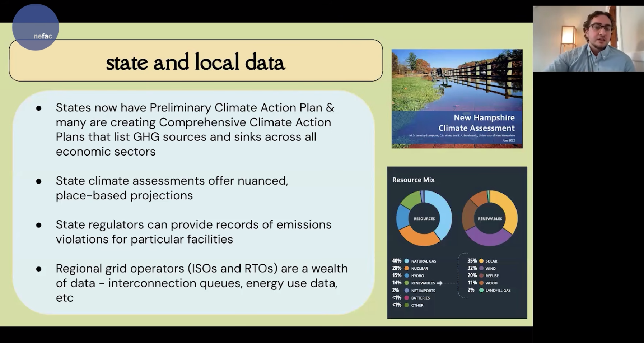Click the Resource Mix heading
Viewport: 644px width, 343px height.
413,180
